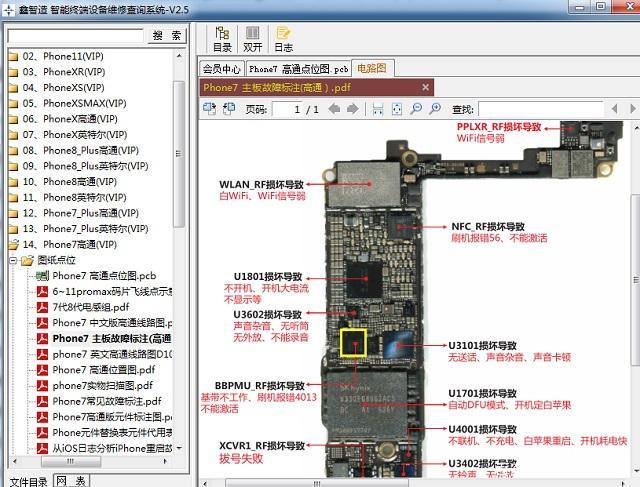Open the 目录 directory toolbar icon
This screenshot has width=640, height=487.
222,39
